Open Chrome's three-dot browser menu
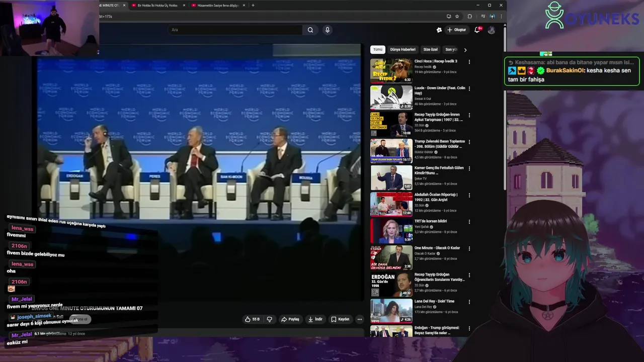 coord(501,16)
